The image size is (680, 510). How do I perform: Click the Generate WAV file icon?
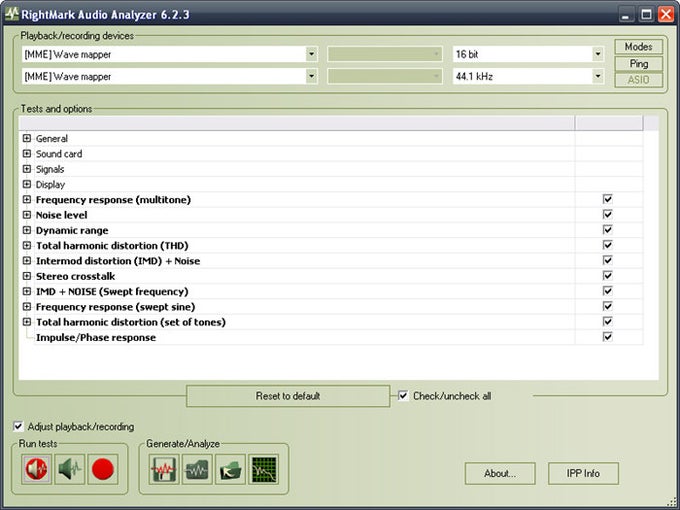point(164,469)
